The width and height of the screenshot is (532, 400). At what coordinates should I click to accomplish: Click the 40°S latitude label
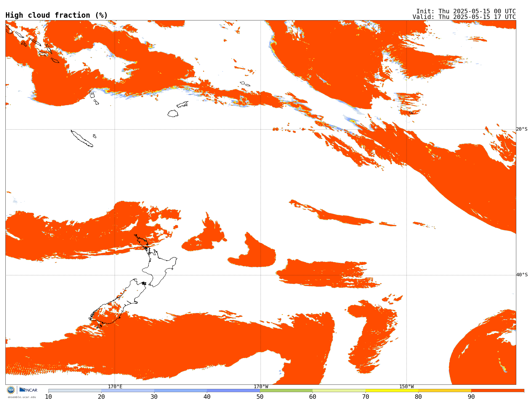[522, 275]
